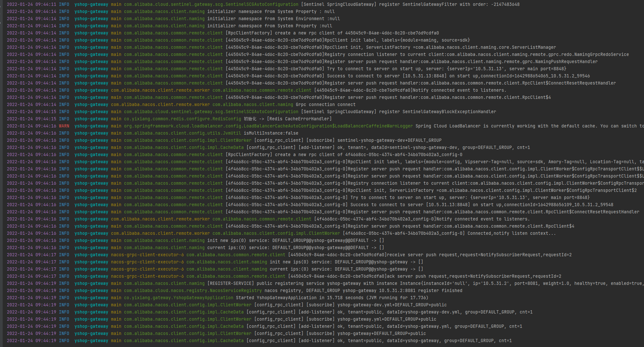Click "dataId=sentinel-yshop-gateway-dev" text

414,147
